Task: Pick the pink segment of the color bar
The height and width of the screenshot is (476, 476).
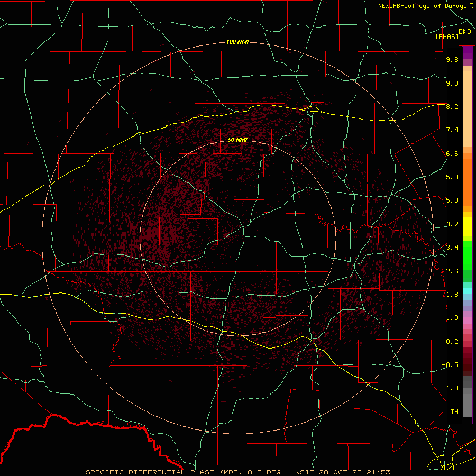Action: pyautogui.click(x=467, y=321)
